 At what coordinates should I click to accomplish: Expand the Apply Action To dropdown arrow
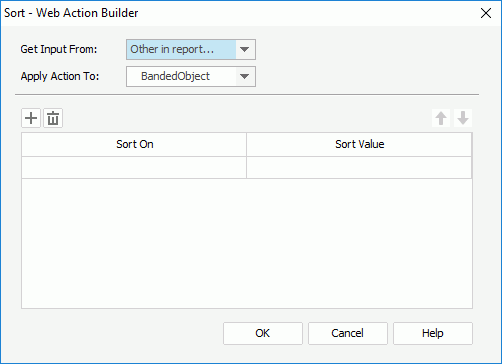[x=245, y=76]
